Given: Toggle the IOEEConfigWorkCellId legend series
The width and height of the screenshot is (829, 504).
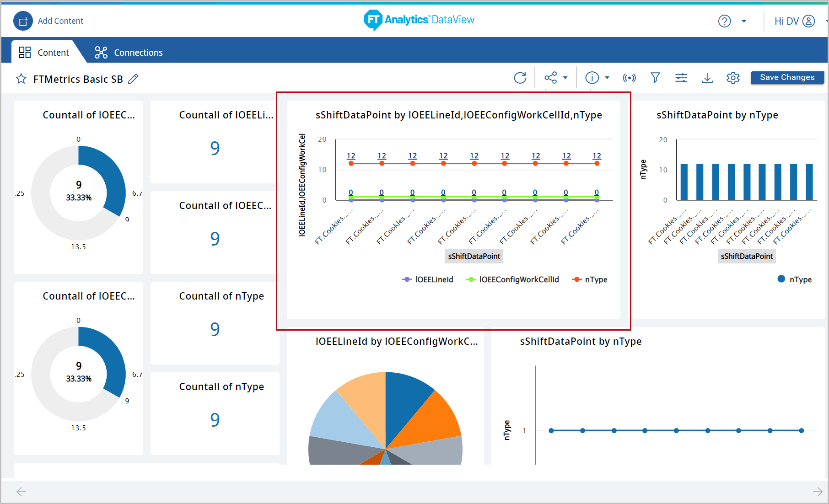Looking at the screenshot, I should pos(513,279).
